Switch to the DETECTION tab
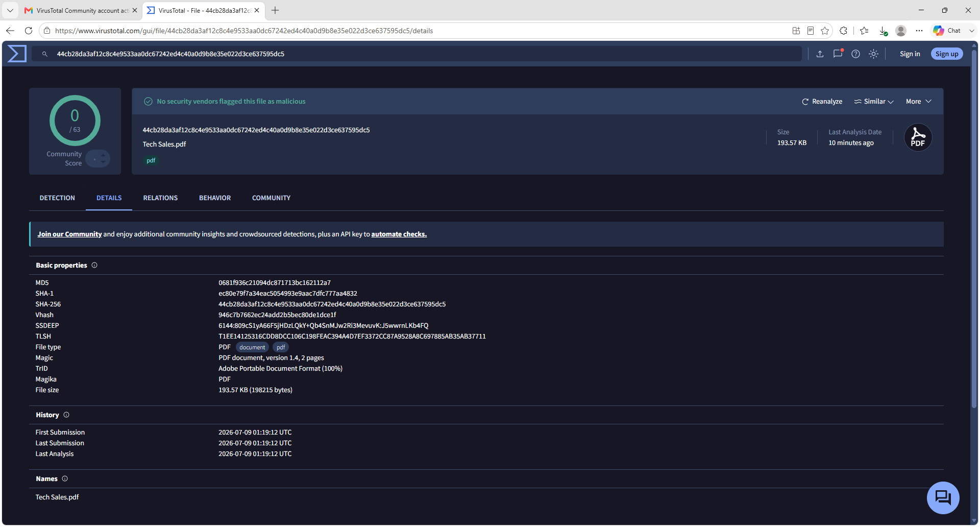Viewport: 980px width, 527px height. point(57,198)
